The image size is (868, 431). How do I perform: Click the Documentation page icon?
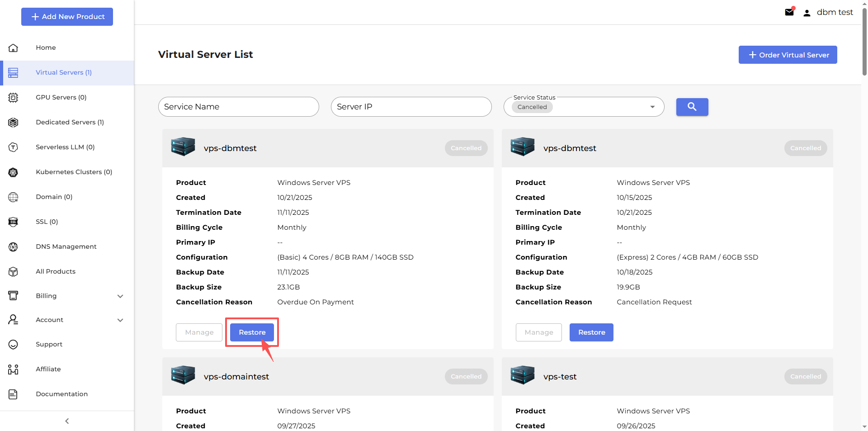tap(13, 394)
